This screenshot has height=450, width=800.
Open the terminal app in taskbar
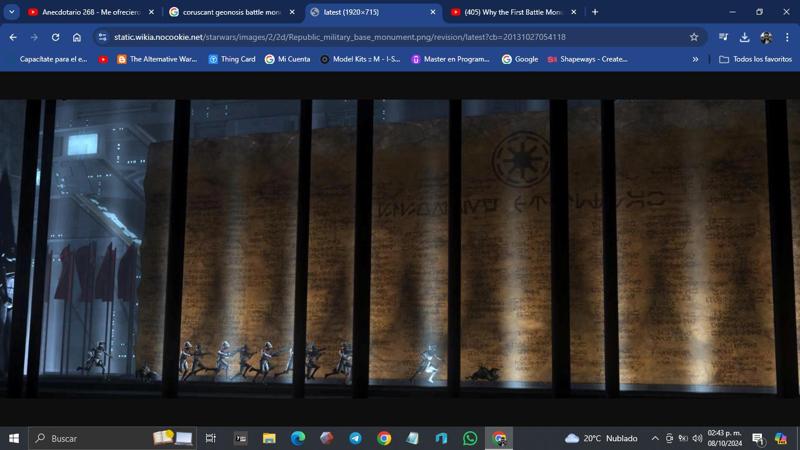(240, 438)
